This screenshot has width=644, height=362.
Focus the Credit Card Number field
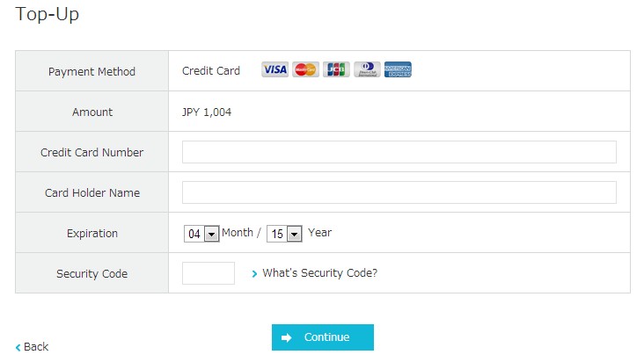[399, 152]
